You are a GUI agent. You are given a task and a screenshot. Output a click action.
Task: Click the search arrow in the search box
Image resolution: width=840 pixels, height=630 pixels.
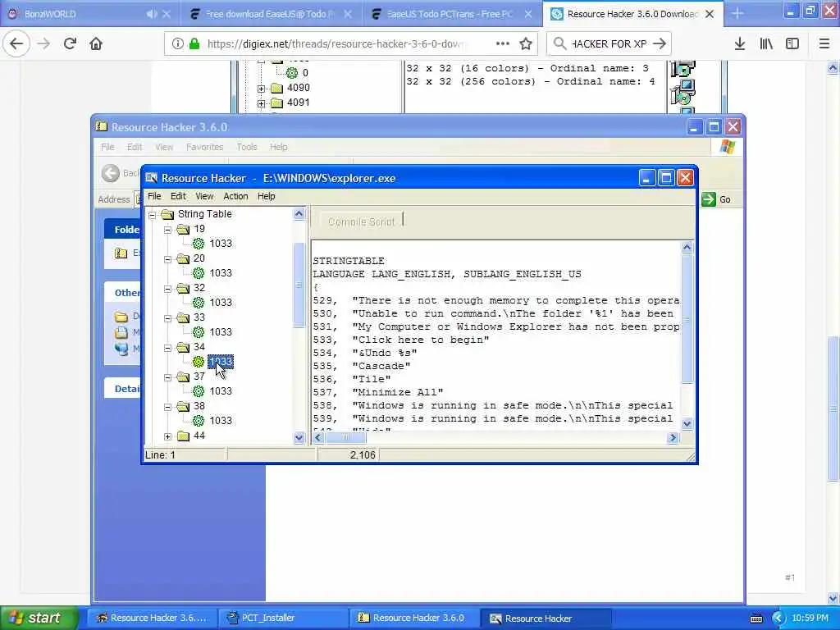click(x=660, y=43)
